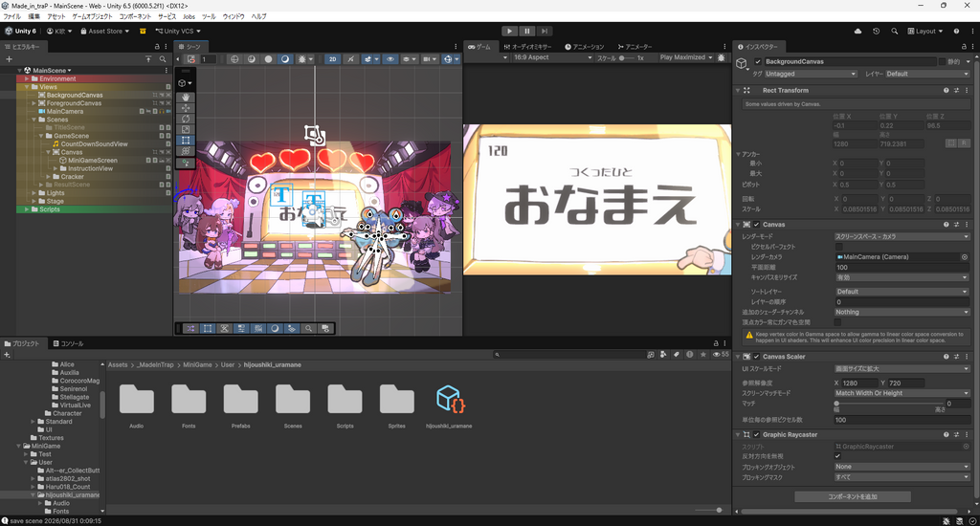The height and width of the screenshot is (526, 980).
Task: Click the コンポーネントを追加 button
Action: pyautogui.click(x=853, y=496)
